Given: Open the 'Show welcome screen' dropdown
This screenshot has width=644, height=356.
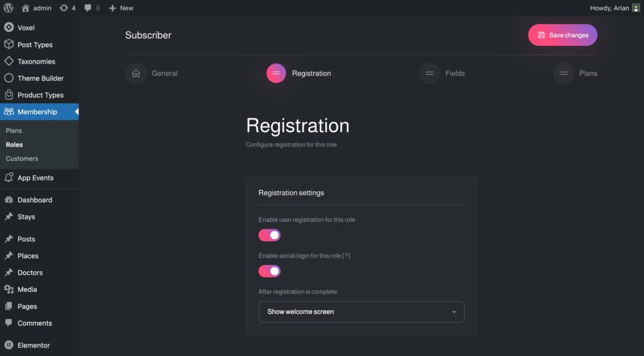Looking at the screenshot, I should pos(362,312).
